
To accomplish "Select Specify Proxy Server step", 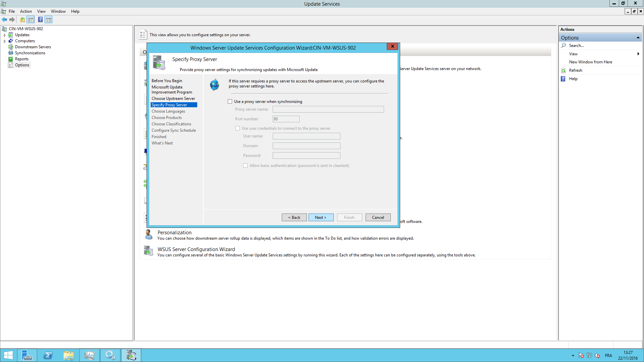I will tap(174, 105).
